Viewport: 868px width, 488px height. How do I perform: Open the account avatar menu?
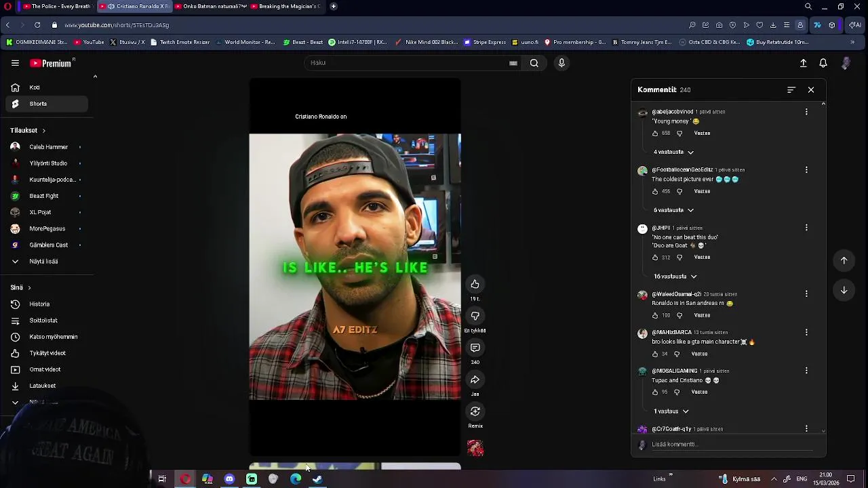click(x=846, y=63)
